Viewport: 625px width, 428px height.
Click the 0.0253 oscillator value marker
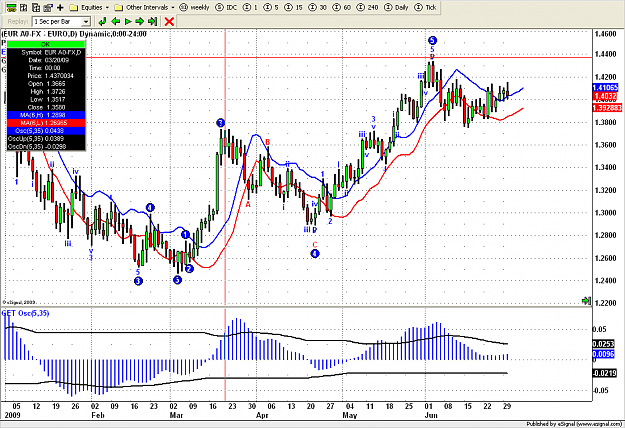click(603, 344)
